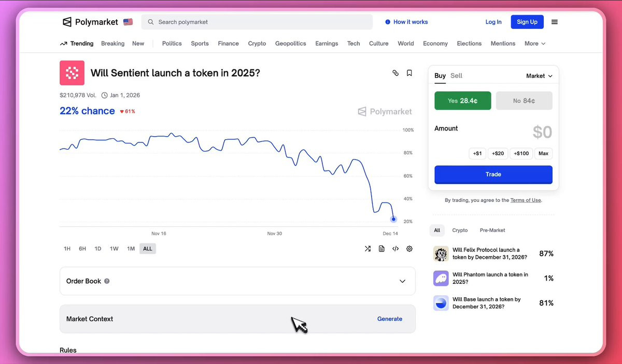Select the Crypto related markets filter
Screen dimensions: 622x364
pos(460,230)
